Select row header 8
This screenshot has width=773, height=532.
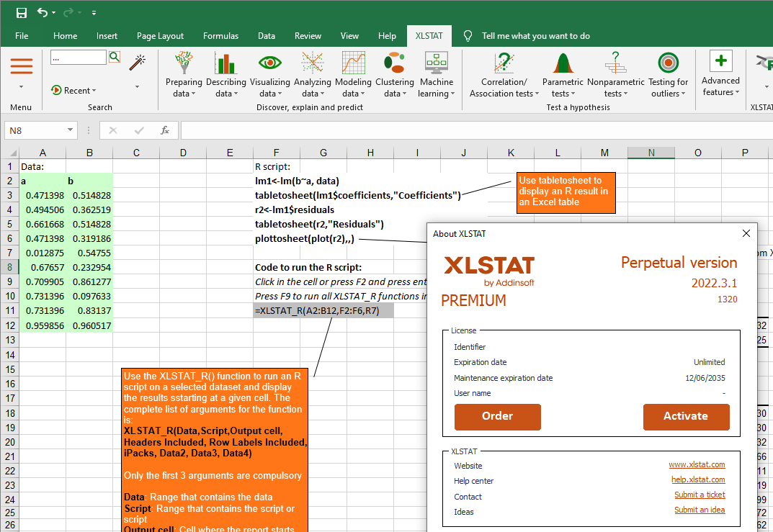pos(9,268)
